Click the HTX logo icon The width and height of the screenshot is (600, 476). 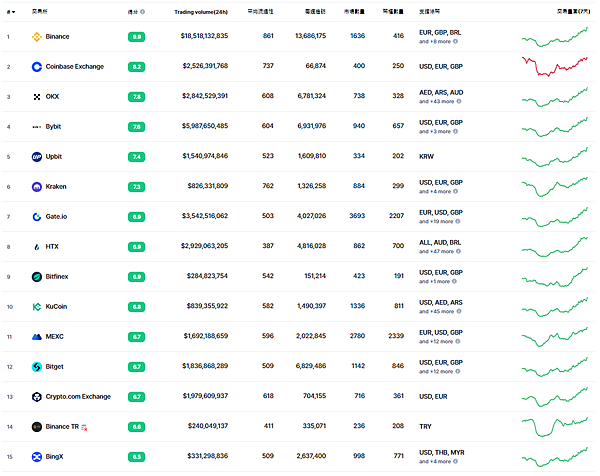(x=37, y=247)
